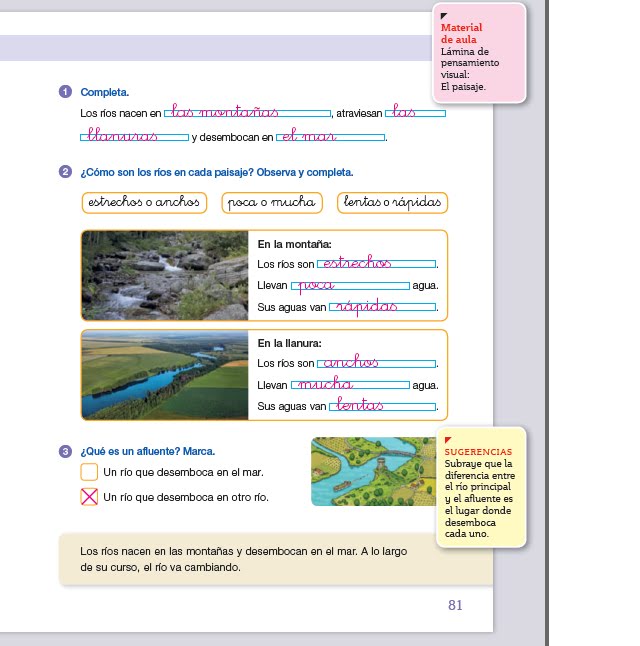The height and width of the screenshot is (646, 640).
Task: Select the word box 'poca o mucha'
Action: coord(272,203)
